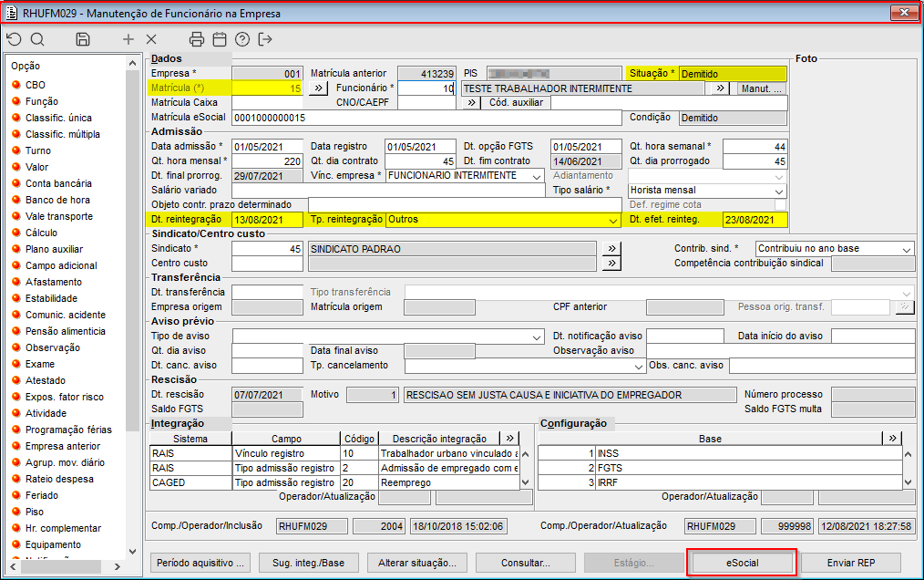Click the Qt. hora semanal field

click(755, 147)
